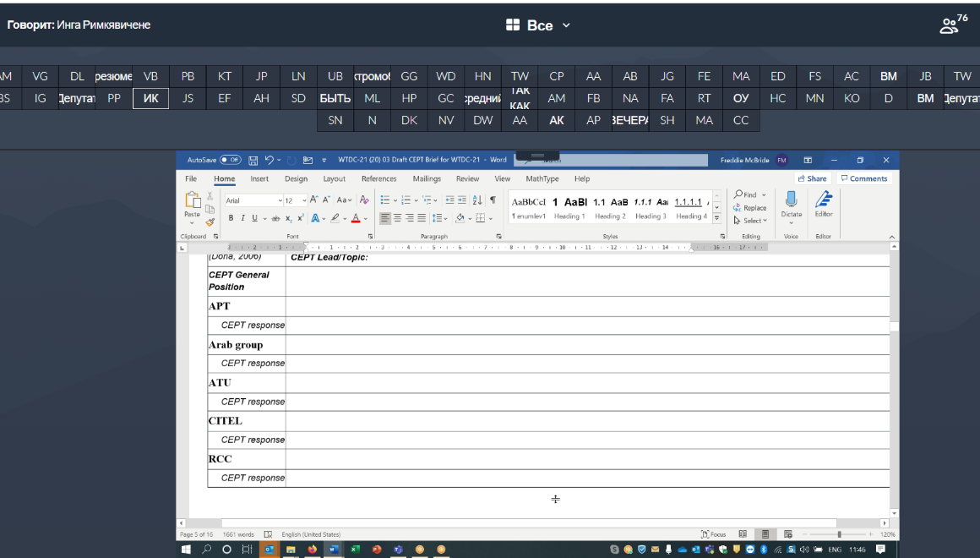
Task: Open the Change Case Aa dropdown
Action: pos(344,200)
